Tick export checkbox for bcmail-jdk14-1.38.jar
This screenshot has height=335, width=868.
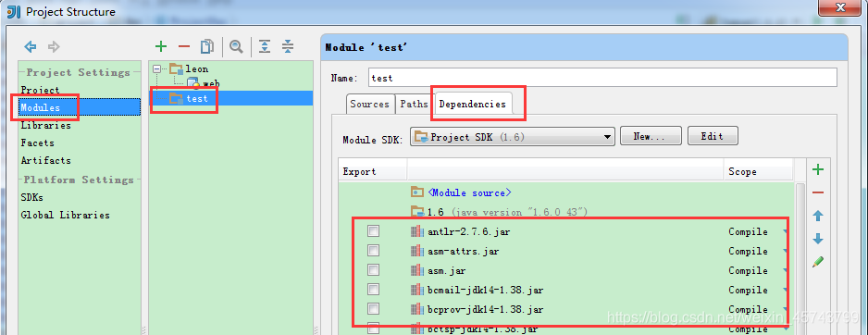pos(373,289)
